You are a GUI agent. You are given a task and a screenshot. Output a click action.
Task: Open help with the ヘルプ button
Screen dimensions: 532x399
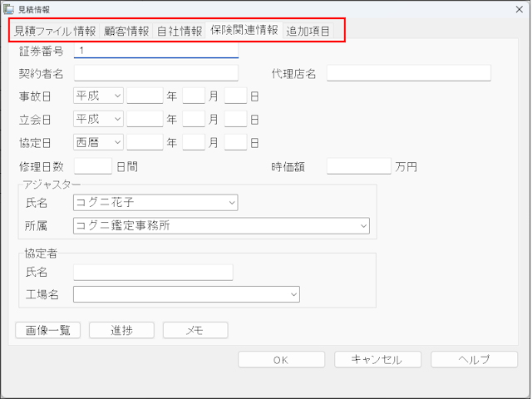pos(474,360)
